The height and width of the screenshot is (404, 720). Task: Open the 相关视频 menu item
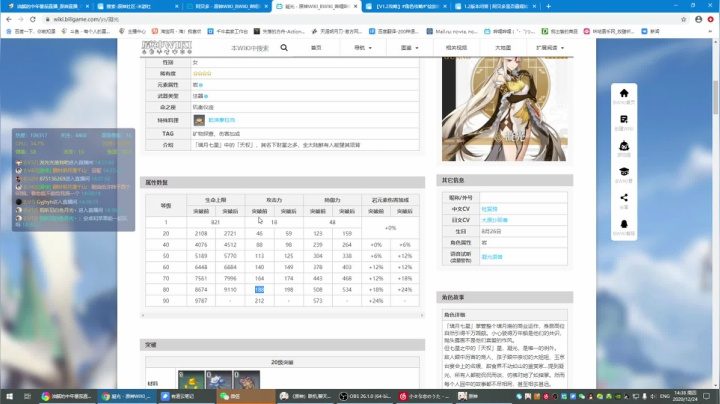pyautogui.click(x=456, y=48)
